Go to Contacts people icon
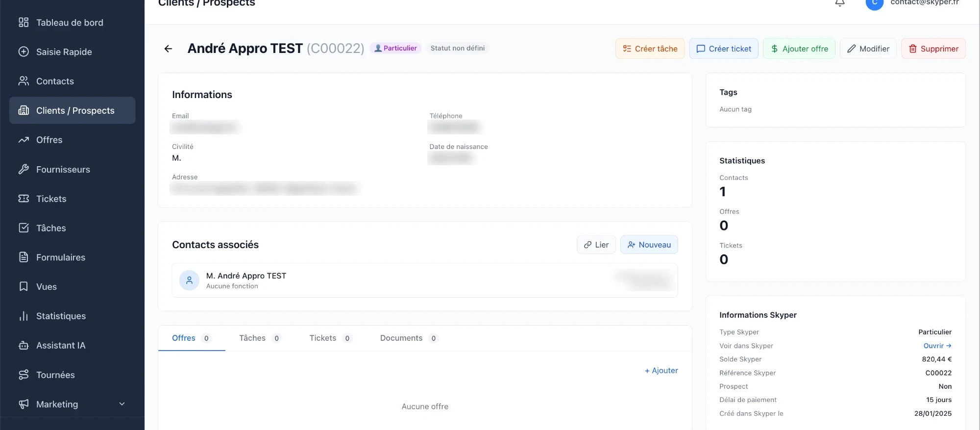Viewport: 980px width, 430px height. tap(24, 81)
